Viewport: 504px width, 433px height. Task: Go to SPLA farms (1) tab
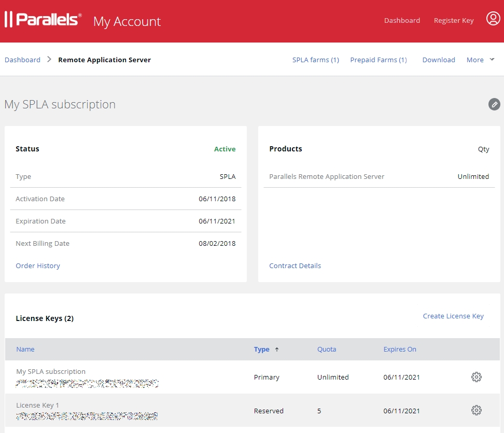(315, 60)
